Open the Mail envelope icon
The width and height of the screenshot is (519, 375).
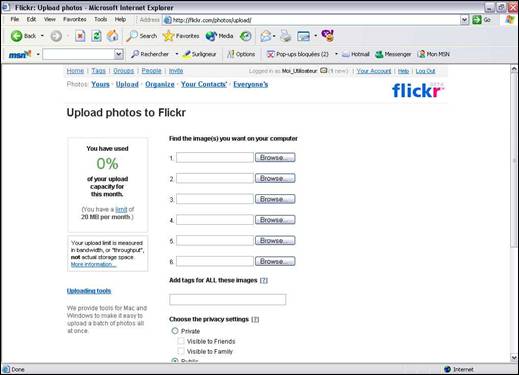pos(265,36)
